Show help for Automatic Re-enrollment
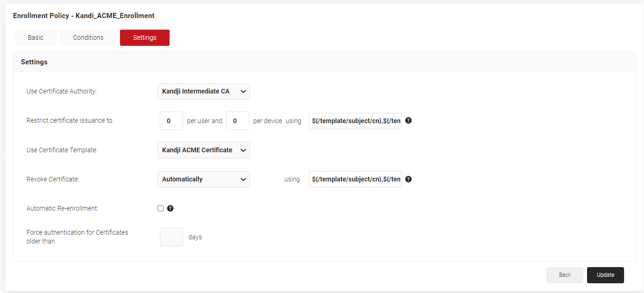The height and width of the screenshot is (293, 644). 170,208
